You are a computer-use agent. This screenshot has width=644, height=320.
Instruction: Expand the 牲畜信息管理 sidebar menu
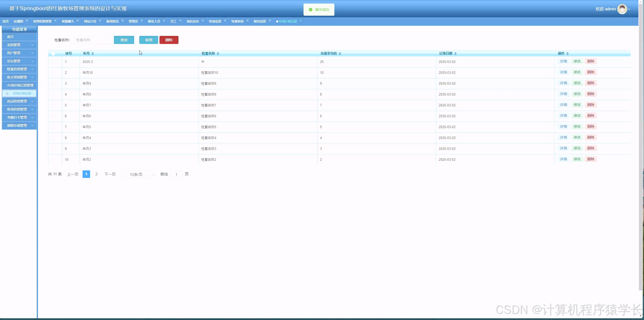(x=19, y=69)
